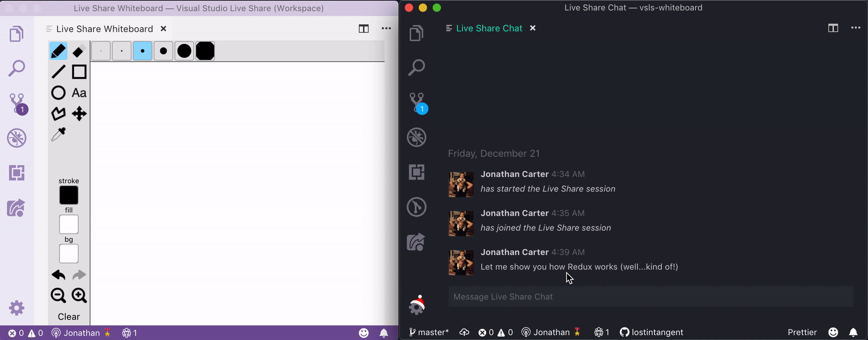The image size is (868, 340).
Task: Open notifications bell in Chat window
Action: tap(854, 332)
